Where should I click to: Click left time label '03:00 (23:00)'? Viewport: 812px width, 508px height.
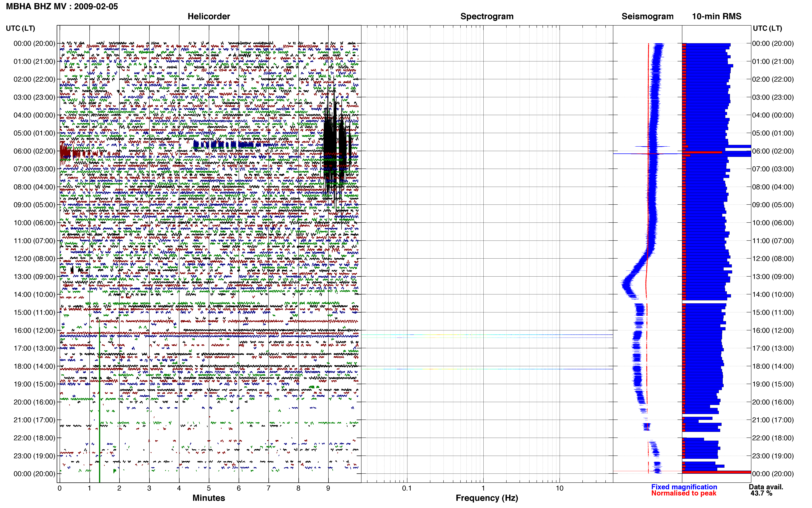[34, 97]
